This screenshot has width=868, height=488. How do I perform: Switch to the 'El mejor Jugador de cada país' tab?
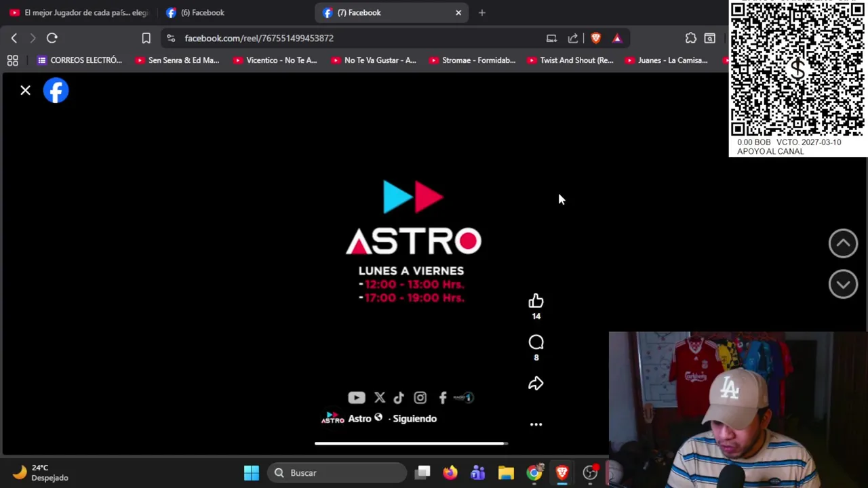point(78,12)
